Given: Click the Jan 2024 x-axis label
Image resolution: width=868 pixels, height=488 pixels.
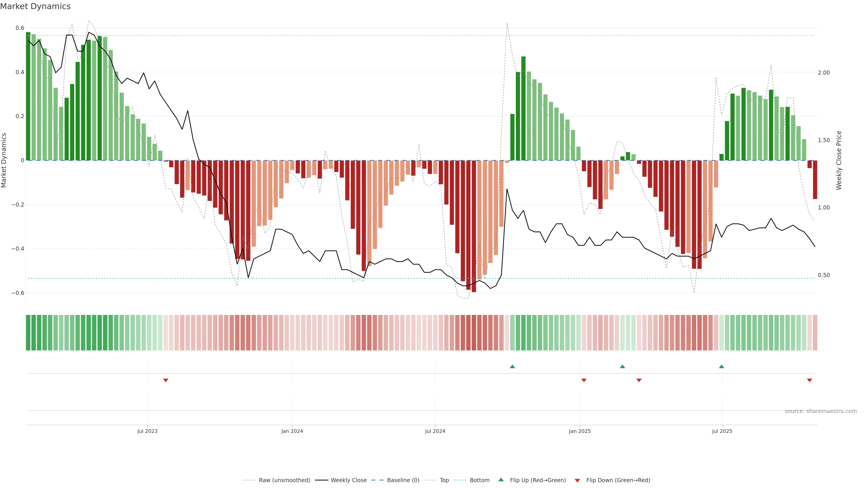Looking at the screenshot, I should pos(292,431).
